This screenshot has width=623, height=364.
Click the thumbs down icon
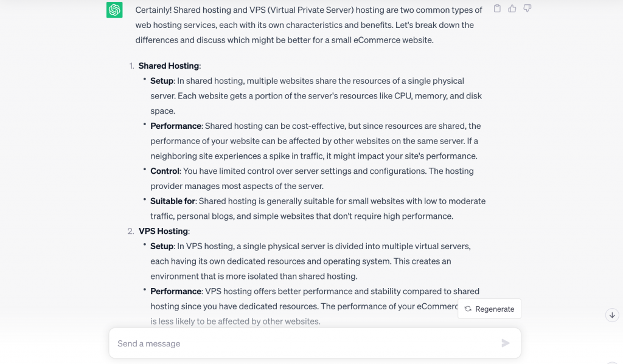(x=527, y=9)
